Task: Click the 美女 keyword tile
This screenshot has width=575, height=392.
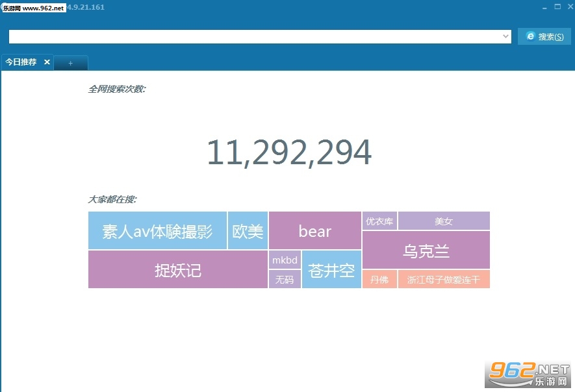Action: [x=444, y=221]
